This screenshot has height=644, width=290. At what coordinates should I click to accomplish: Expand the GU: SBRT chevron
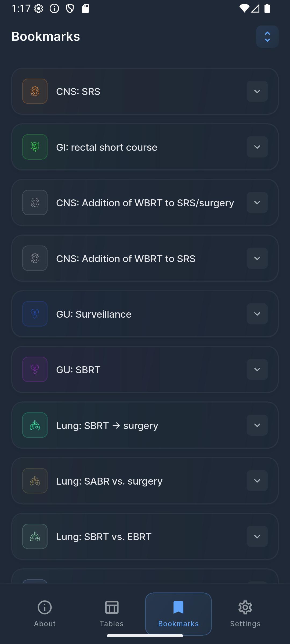(x=257, y=369)
